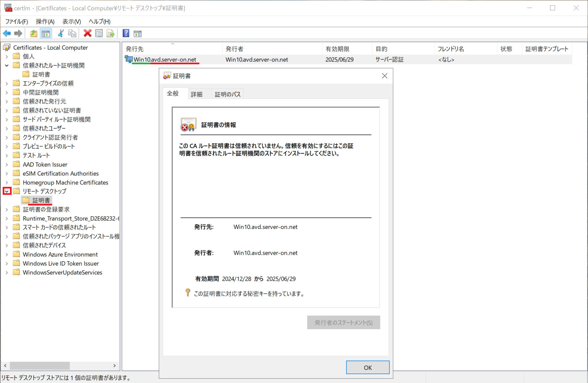This screenshot has width=588, height=383.
Task: Delete the certificate with the red X icon
Action: [x=88, y=33]
